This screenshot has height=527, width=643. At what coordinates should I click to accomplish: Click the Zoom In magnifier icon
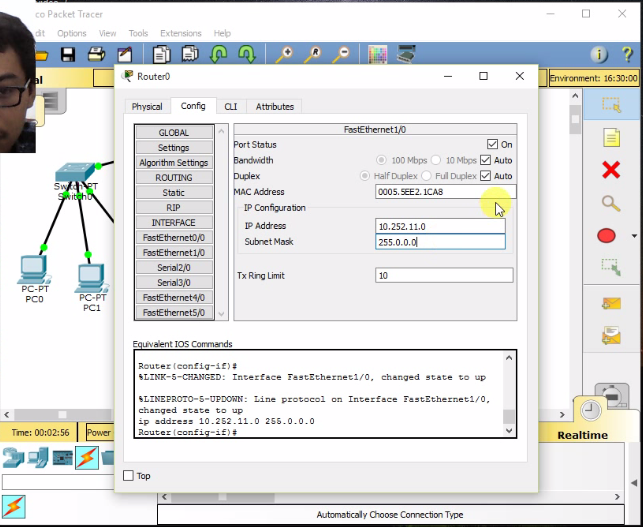284,55
